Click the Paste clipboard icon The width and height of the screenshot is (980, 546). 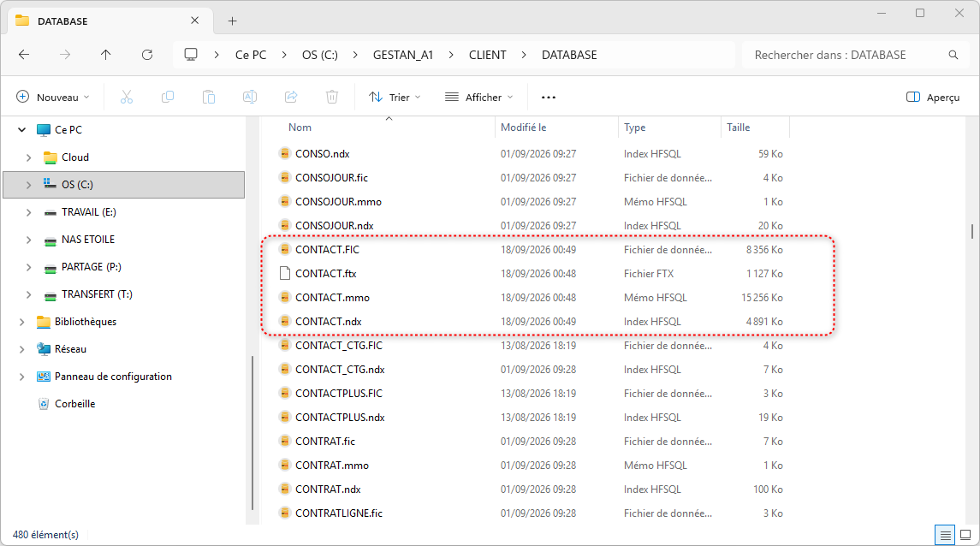(209, 97)
